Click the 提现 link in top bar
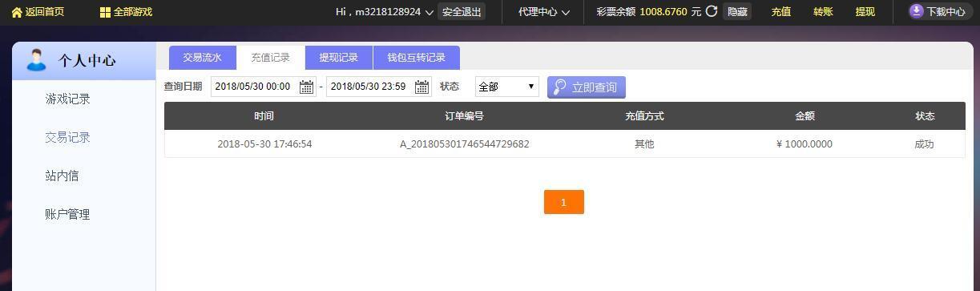This screenshot has width=980, height=291. pyautogui.click(x=865, y=12)
